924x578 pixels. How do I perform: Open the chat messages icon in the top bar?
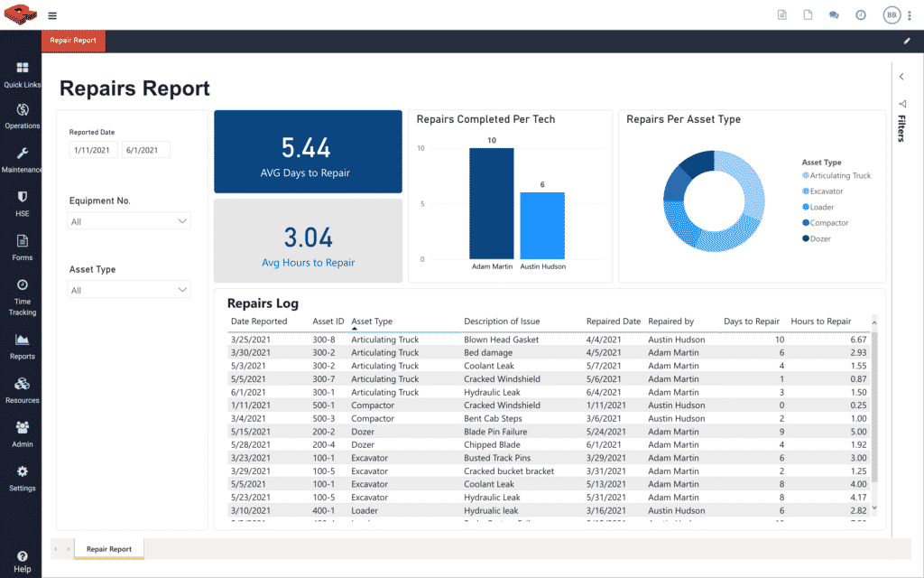(834, 14)
